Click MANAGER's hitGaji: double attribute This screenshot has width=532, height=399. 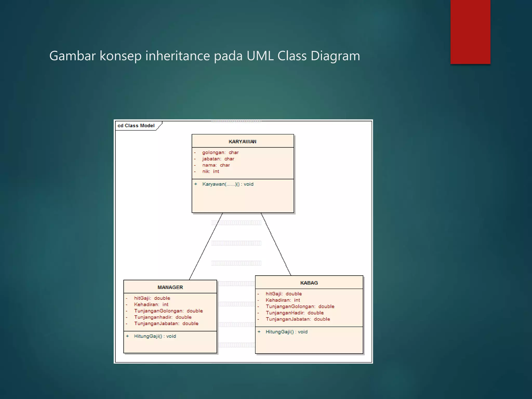pyautogui.click(x=152, y=298)
